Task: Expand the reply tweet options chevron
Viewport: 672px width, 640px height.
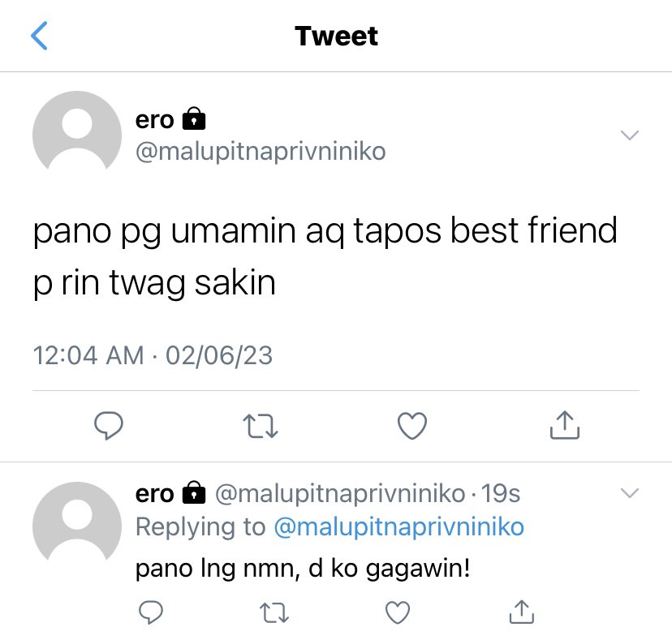Action: (630, 493)
